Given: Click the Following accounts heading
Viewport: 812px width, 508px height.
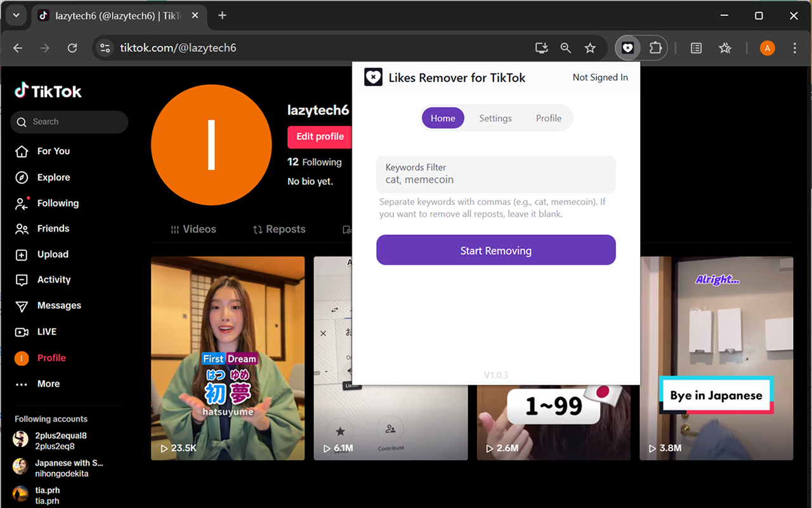Looking at the screenshot, I should [x=51, y=419].
